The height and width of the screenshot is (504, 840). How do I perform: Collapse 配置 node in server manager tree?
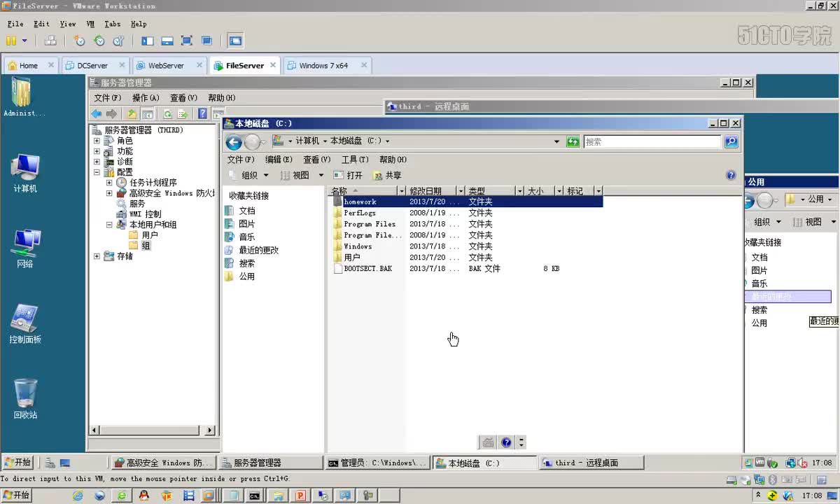click(97, 172)
